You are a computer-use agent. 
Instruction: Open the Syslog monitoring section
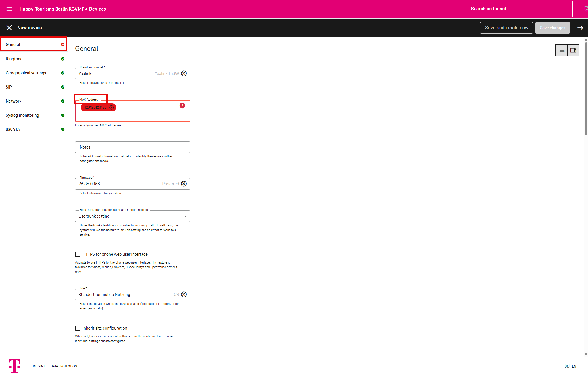pyautogui.click(x=22, y=115)
